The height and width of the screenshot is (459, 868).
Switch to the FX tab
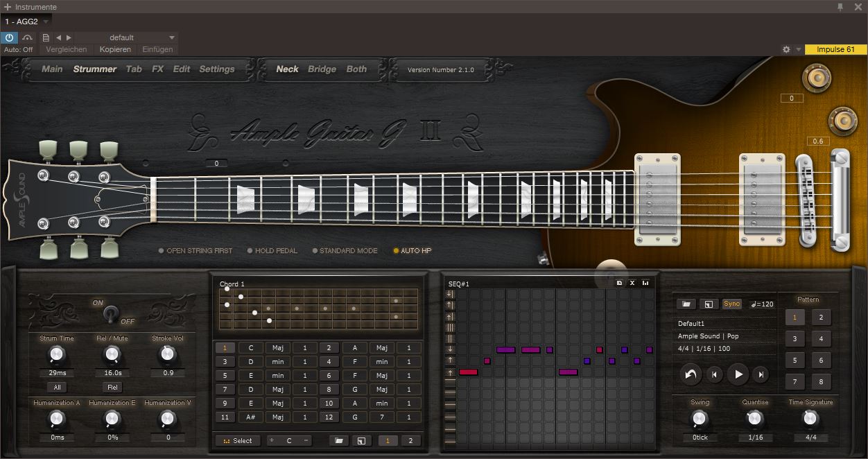point(157,69)
